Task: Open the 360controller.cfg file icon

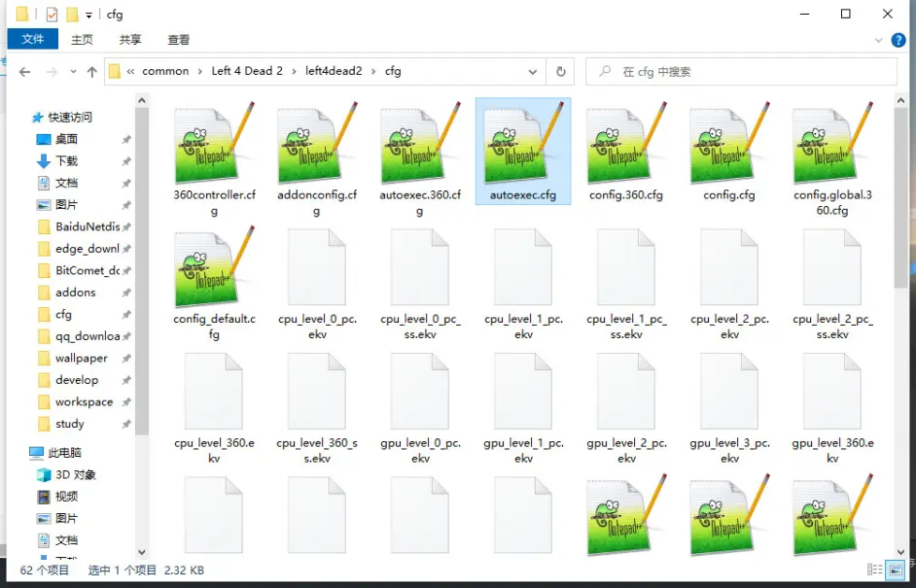Action: click(214, 144)
